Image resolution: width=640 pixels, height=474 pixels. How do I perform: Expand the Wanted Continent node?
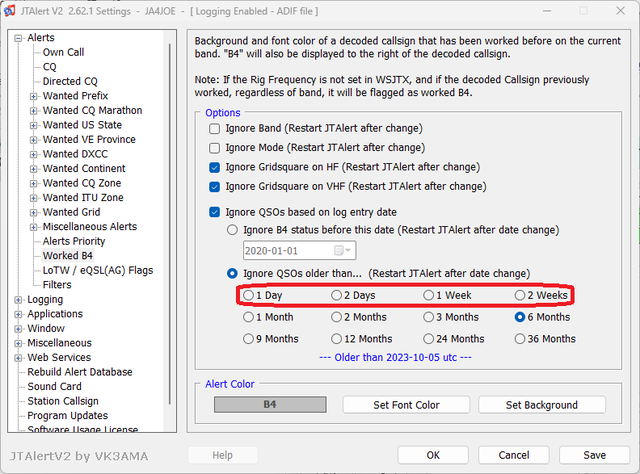(33, 169)
